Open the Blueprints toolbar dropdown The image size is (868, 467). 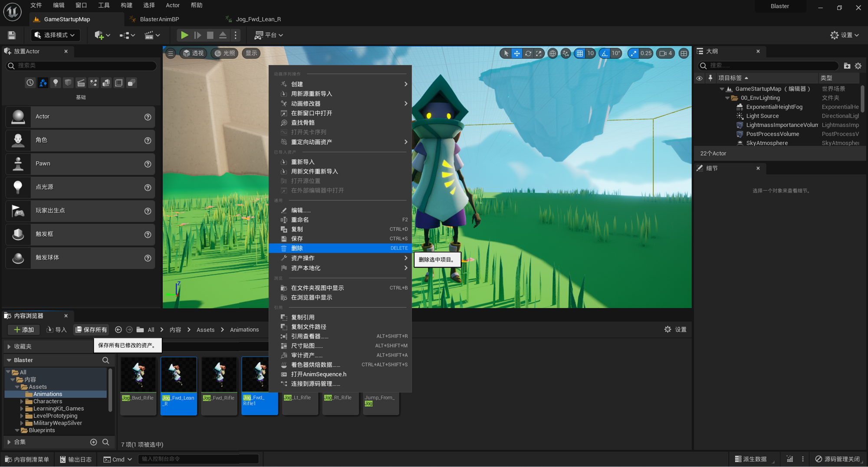click(127, 35)
